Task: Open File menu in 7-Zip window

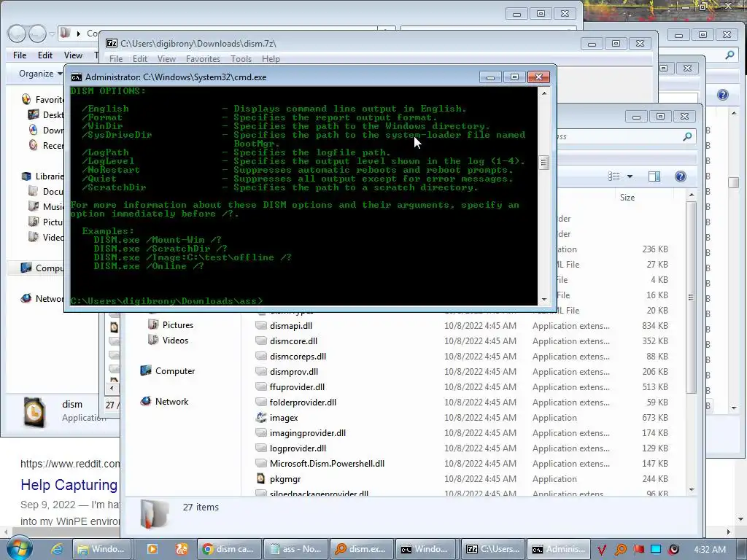Action: click(x=116, y=59)
